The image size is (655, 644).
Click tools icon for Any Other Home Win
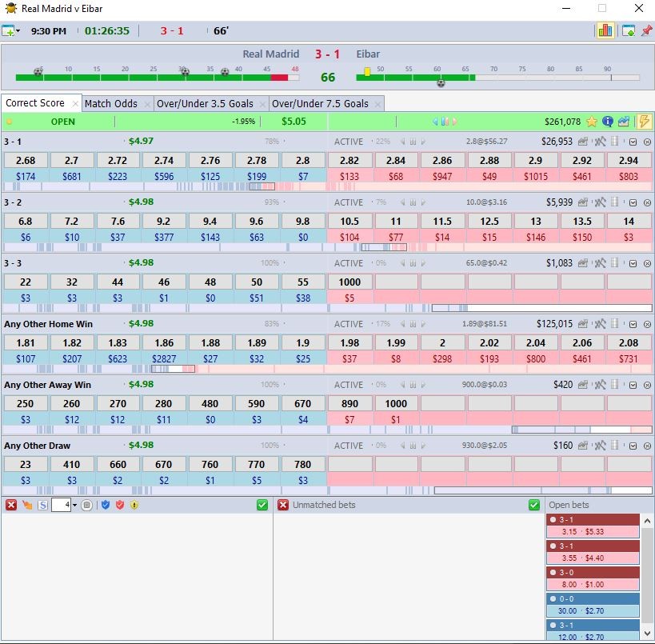600,324
